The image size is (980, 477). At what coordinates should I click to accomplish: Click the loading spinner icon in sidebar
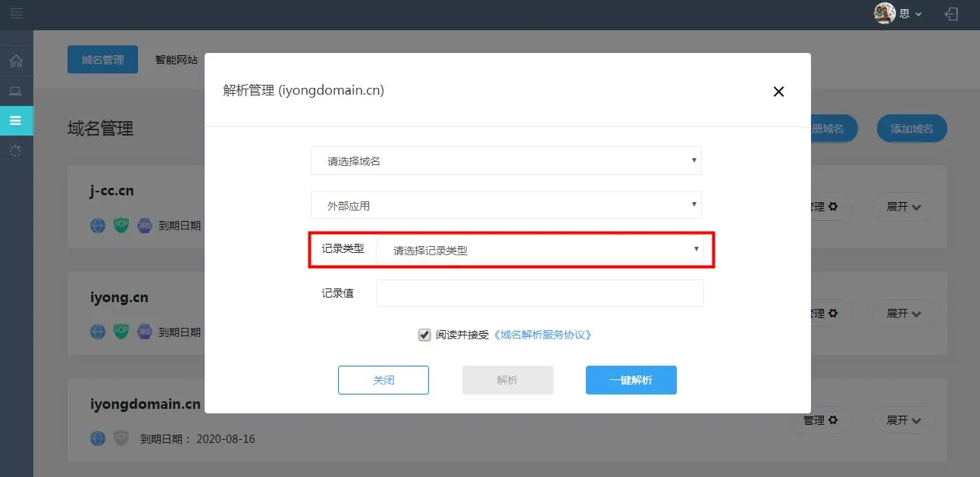click(x=16, y=151)
